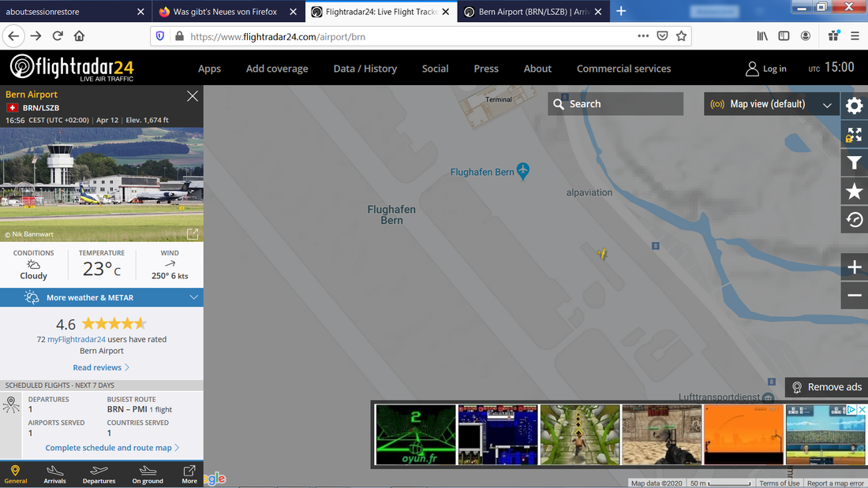Expand More weather & METAR section
The image size is (868, 488).
102,298
